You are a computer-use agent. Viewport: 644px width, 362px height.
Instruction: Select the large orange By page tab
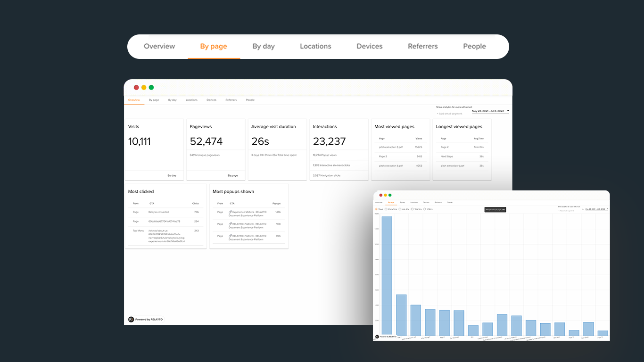[214, 46]
